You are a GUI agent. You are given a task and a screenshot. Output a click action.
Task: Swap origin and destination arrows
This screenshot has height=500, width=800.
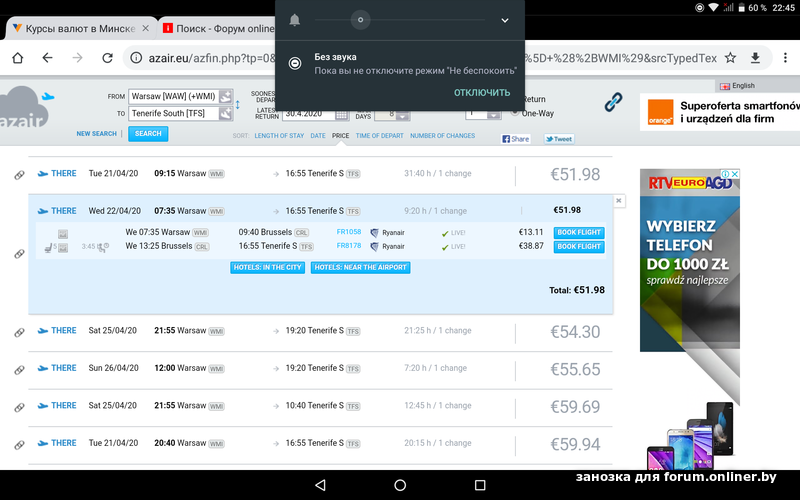pyautogui.click(x=238, y=105)
